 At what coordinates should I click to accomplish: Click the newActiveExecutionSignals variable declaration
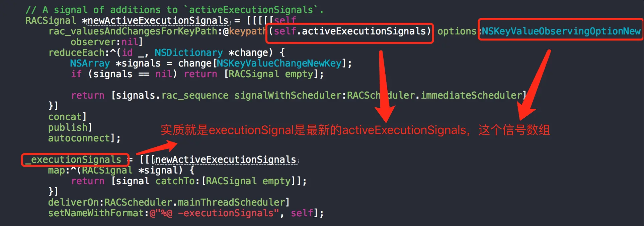(158, 21)
